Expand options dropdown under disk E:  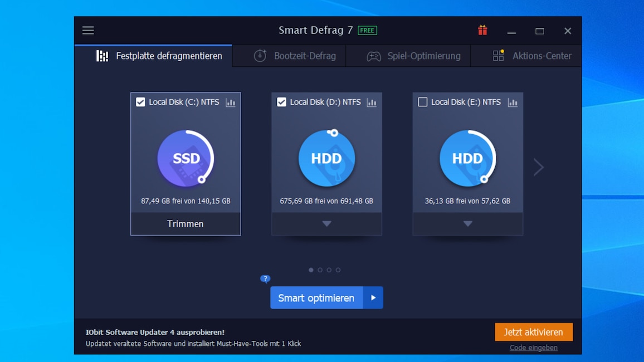(468, 224)
